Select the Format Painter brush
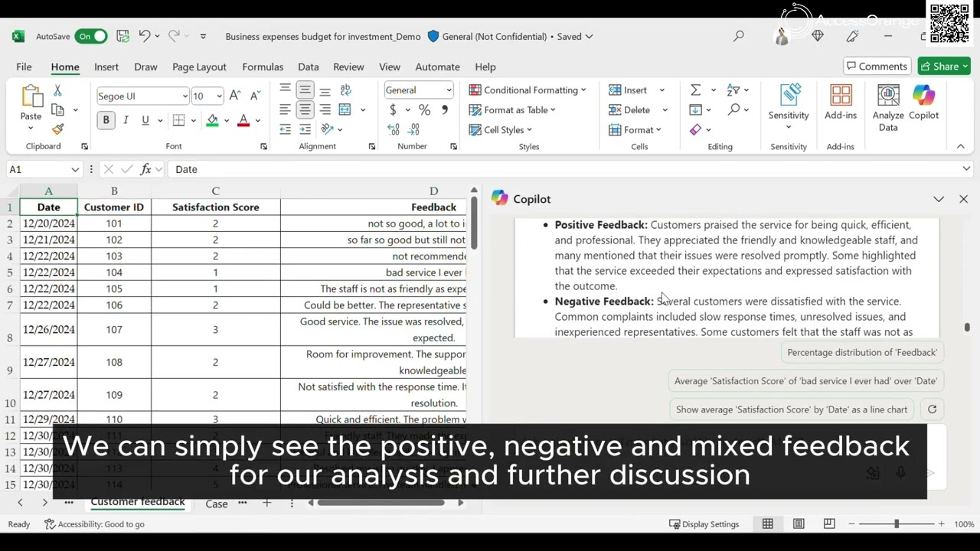Image resolution: width=980 pixels, height=551 pixels. pyautogui.click(x=57, y=129)
